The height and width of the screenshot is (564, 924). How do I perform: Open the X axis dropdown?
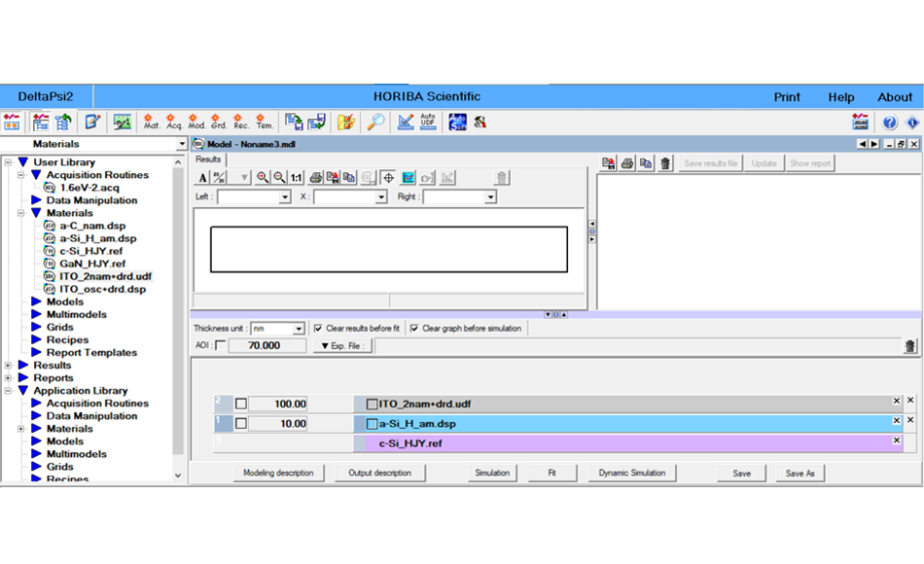click(x=381, y=196)
